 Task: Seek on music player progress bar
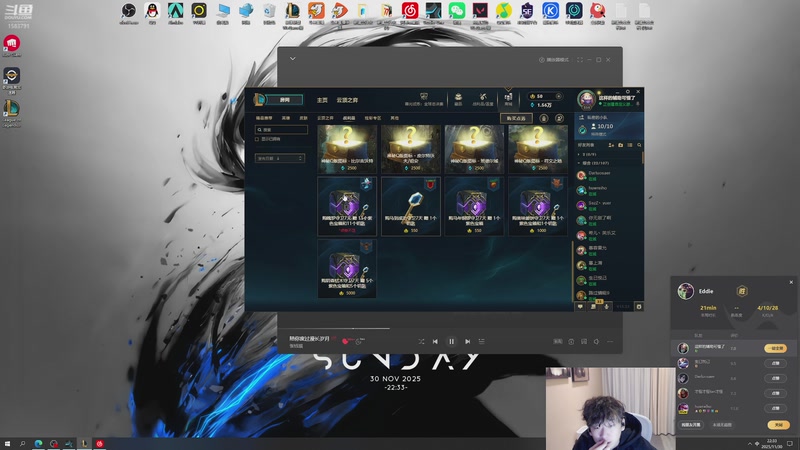click(x=450, y=328)
